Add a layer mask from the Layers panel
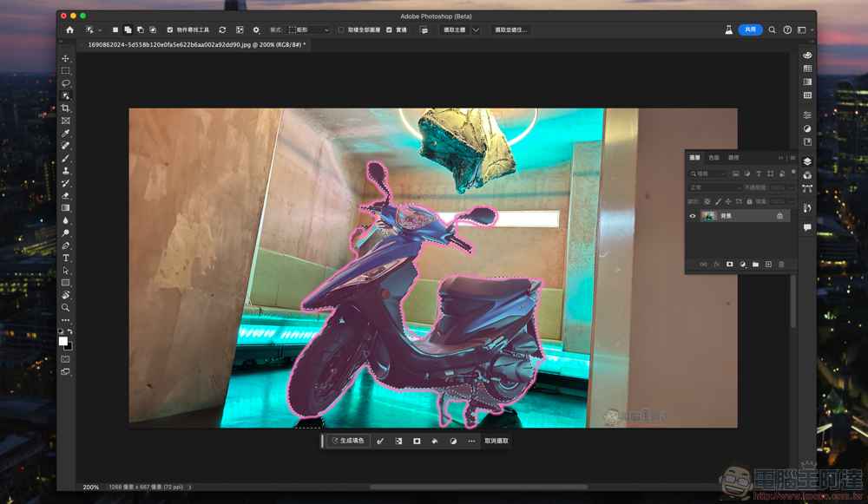Image resolution: width=868 pixels, height=504 pixels. click(x=729, y=265)
